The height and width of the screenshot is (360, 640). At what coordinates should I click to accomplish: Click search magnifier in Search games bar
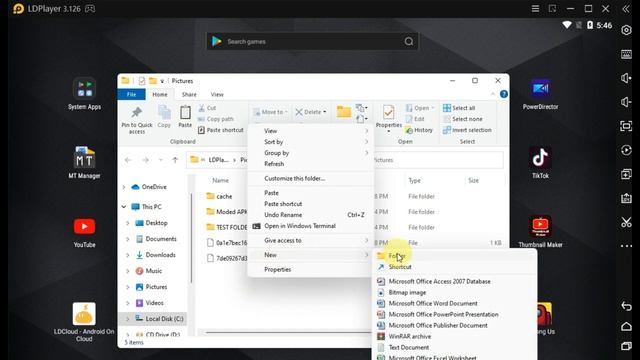(409, 42)
